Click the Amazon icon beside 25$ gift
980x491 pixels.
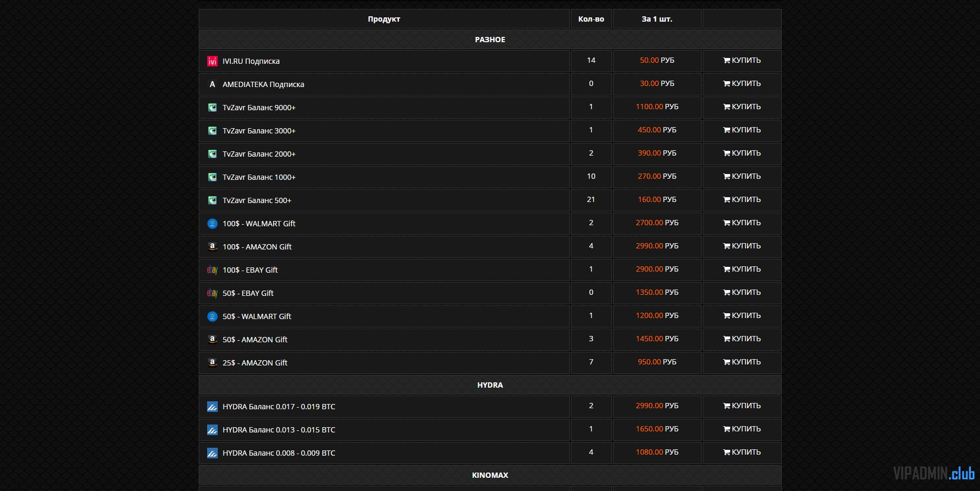click(x=212, y=363)
